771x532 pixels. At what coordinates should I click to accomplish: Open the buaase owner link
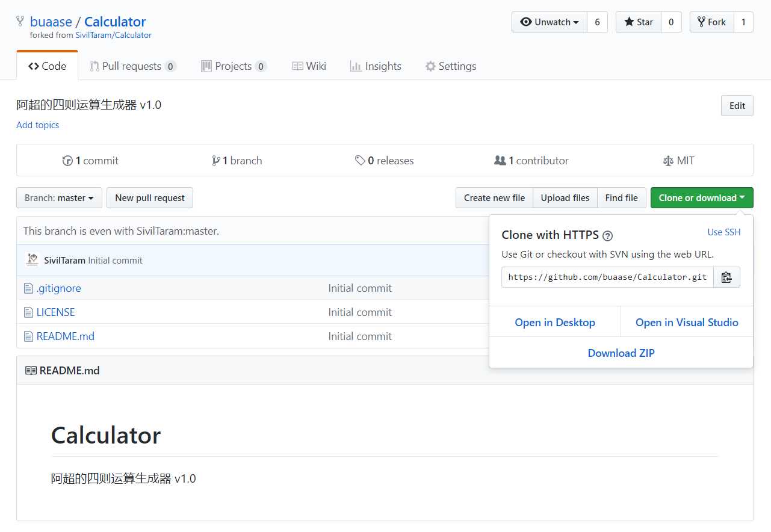(x=51, y=22)
